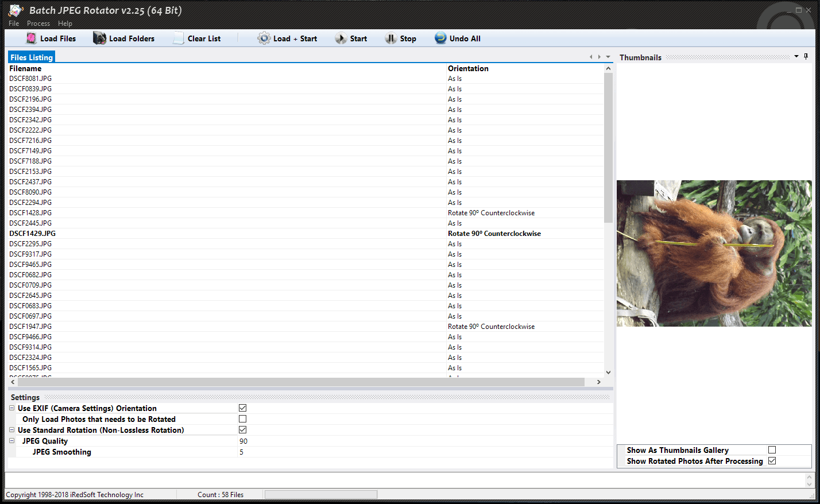This screenshot has width=820, height=504.
Task: Click the tab scroll left arrow
Action: click(x=591, y=57)
